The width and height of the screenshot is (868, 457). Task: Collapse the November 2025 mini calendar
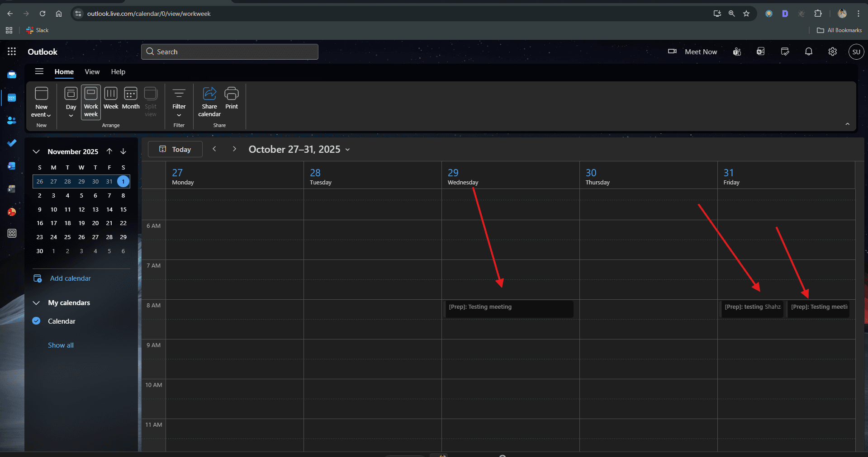(36, 151)
